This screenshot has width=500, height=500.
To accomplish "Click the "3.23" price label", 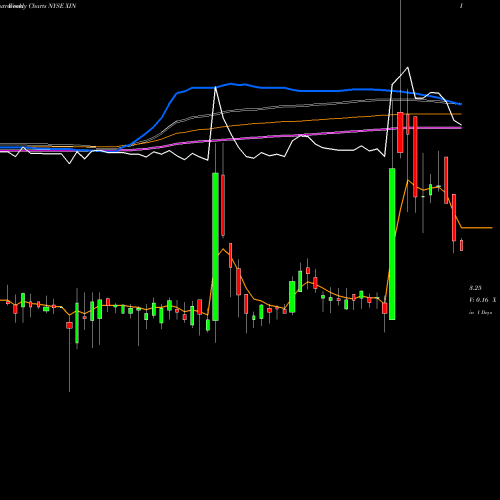I will (x=475, y=288).
